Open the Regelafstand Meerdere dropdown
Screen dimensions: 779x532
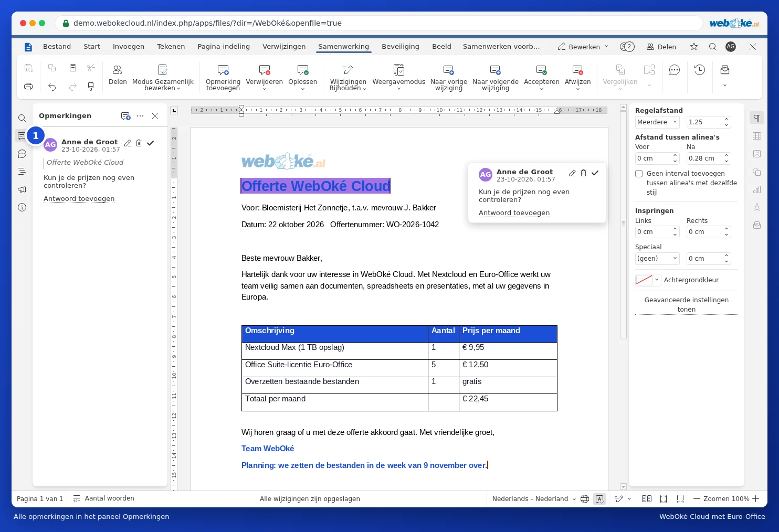[657, 122]
